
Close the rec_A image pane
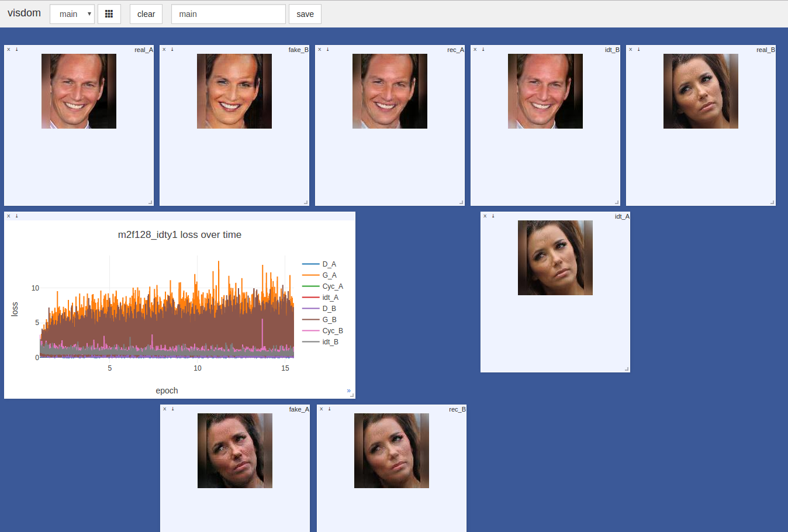(320, 50)
